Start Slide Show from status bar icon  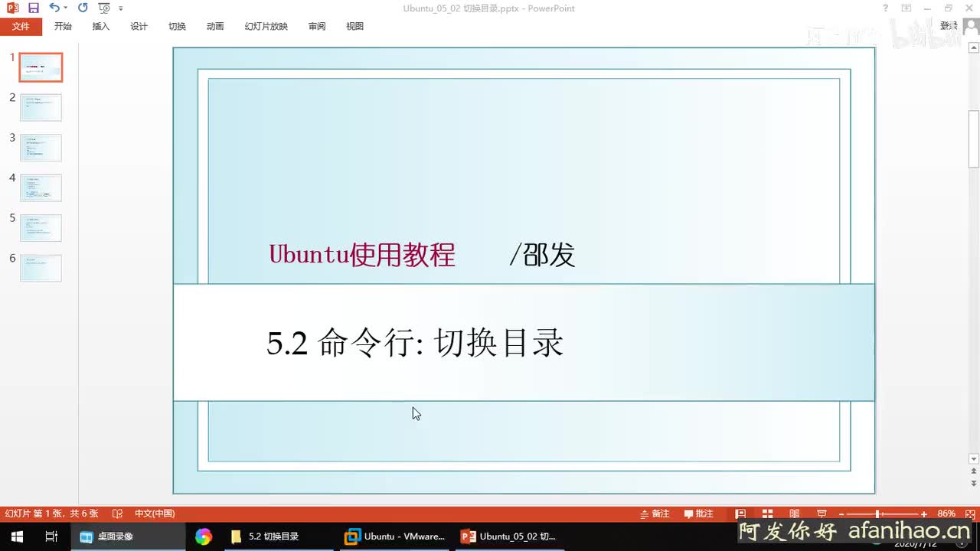(822, 514)
